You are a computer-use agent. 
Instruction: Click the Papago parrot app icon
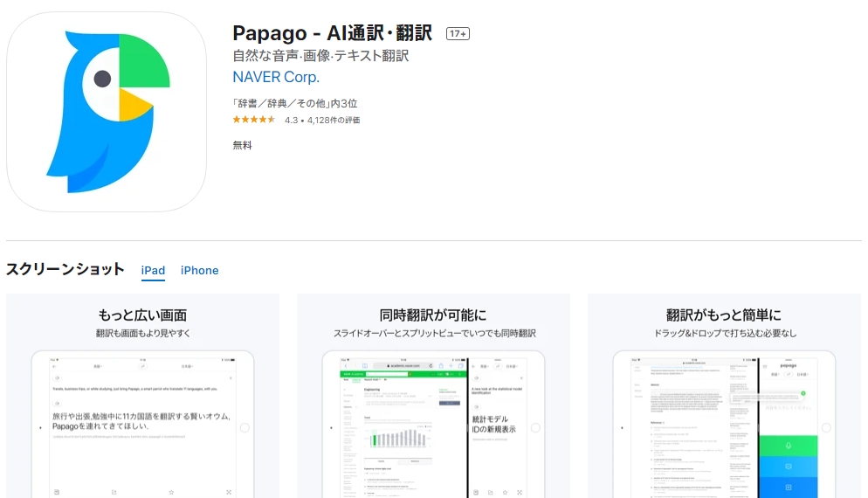107,112
